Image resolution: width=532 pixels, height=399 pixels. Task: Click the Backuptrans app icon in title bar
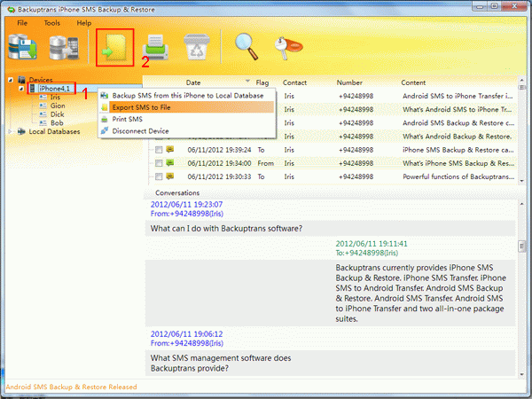[x=12, y=9]
